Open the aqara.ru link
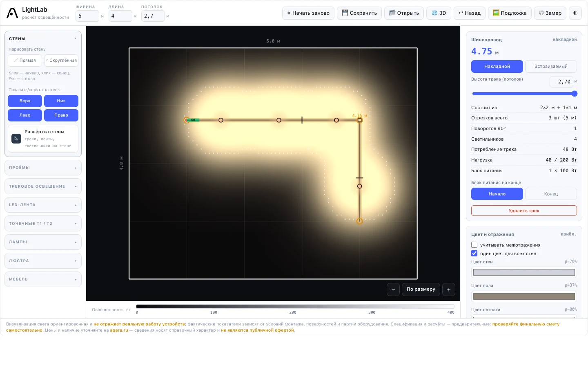Screen dimensions: 588x368 pos(119,330)
